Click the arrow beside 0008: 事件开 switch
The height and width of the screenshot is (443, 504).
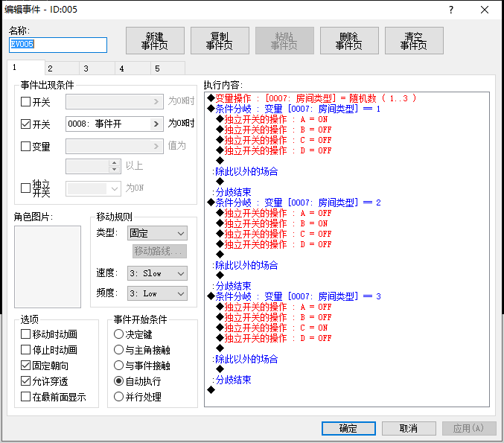pyautogui.click(x=156, y=124)
